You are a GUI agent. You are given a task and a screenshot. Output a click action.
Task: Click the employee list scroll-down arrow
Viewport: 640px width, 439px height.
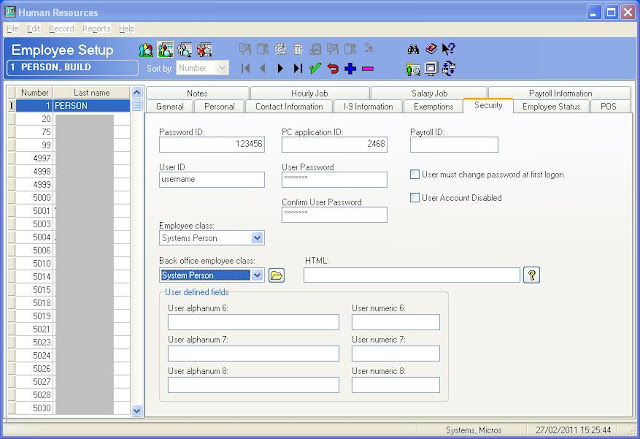click(x=137, y=410)
